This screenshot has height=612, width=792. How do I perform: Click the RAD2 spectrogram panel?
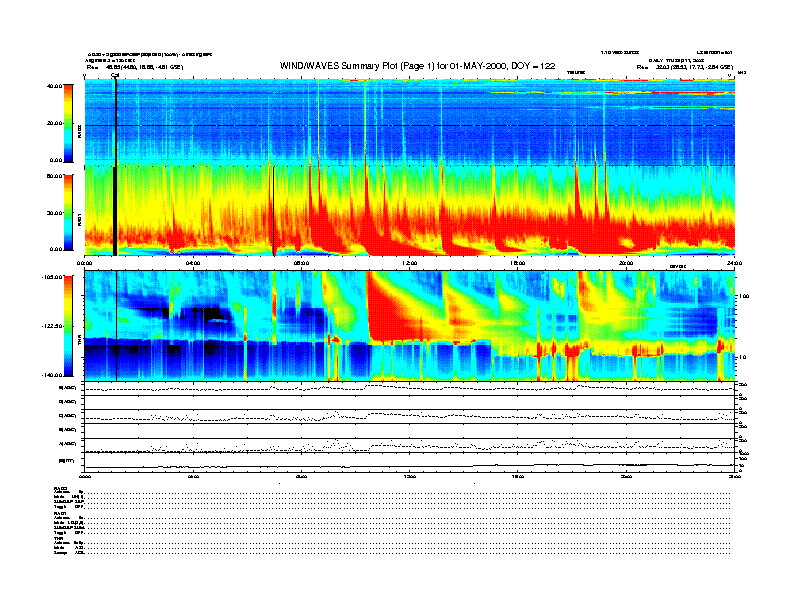[x=410, y=122]
